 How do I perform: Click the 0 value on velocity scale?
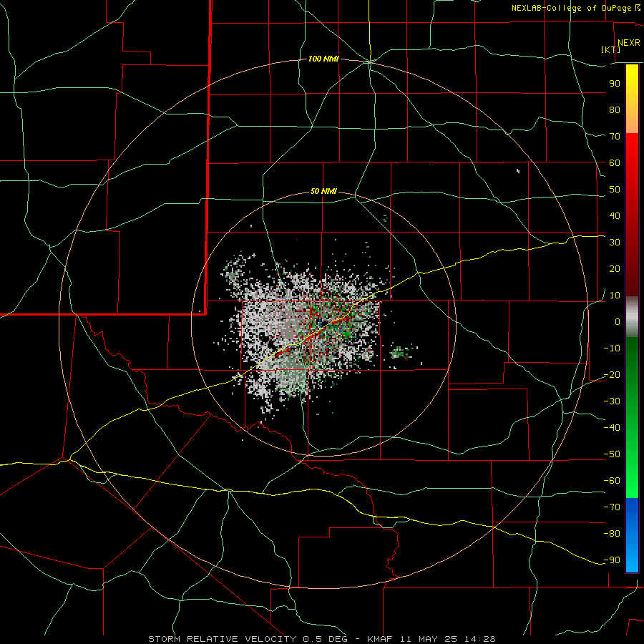(x=618, y=322)
